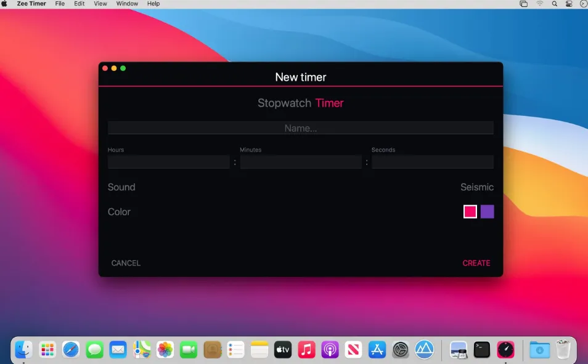Open Maps app in dock
This screenshot has width=588, height=364.
pos(142,349)
